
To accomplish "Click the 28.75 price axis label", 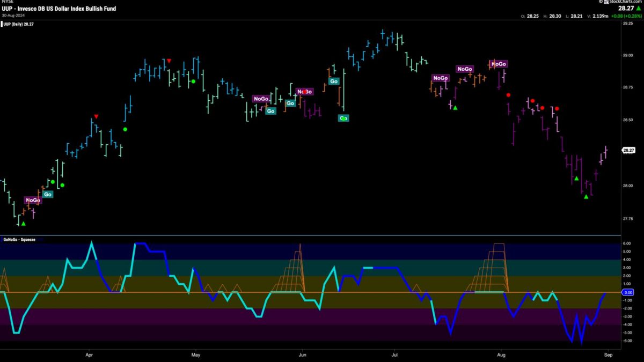I will pyautogui.click(x=629, y=87).
